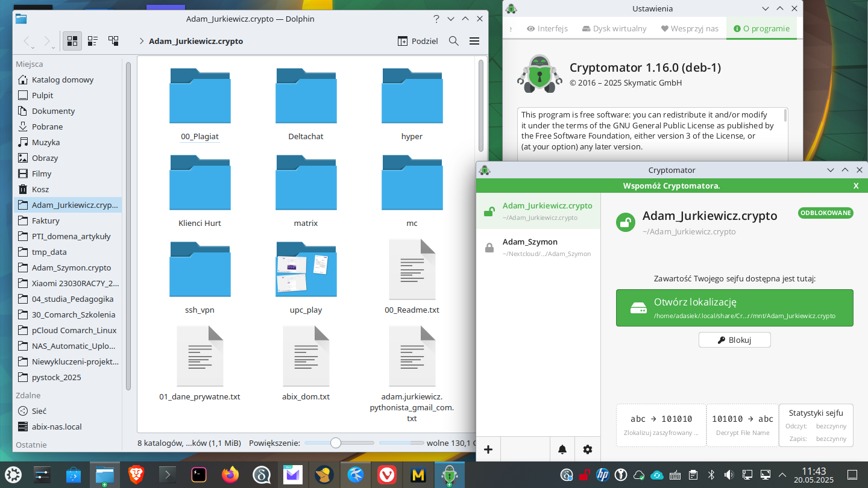
Task: Go back in Dolphin folder history
Action: 27,41
